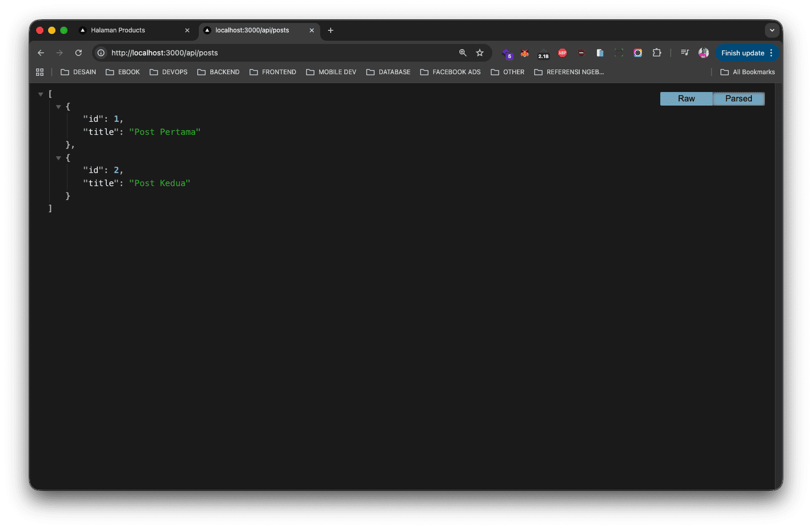
Task: Switch to Raw JSON view
Action: pos(686,98)
